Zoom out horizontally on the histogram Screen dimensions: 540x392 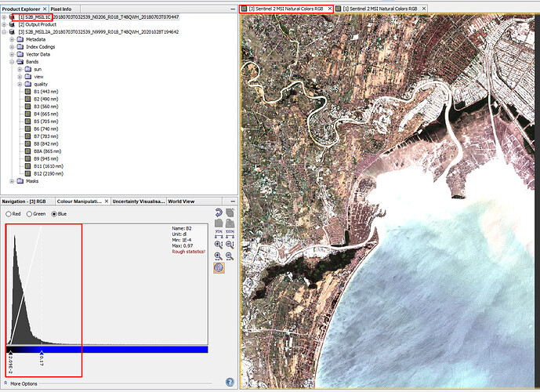(x=230, y=256)
